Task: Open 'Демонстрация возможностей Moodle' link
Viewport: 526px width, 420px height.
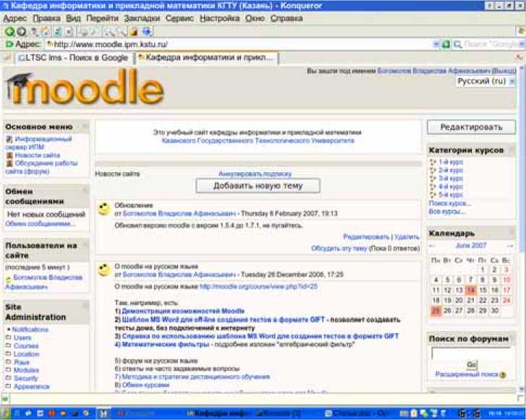Action: (183, 311)
